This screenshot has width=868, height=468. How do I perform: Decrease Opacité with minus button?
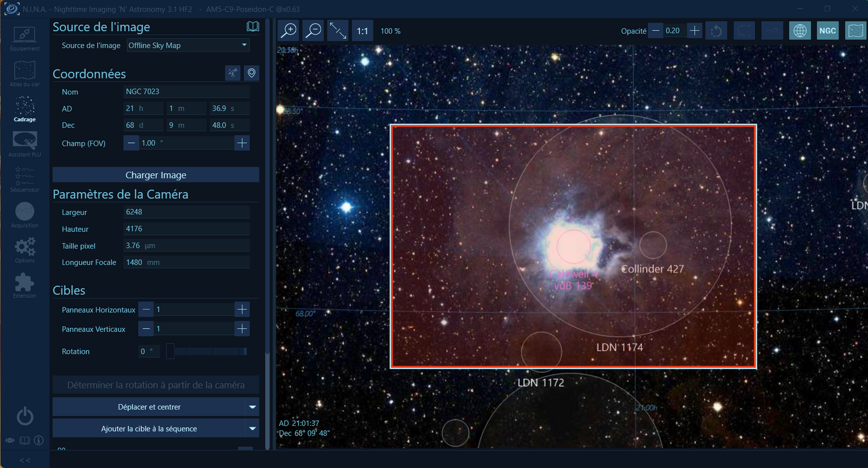click(655, 31)
